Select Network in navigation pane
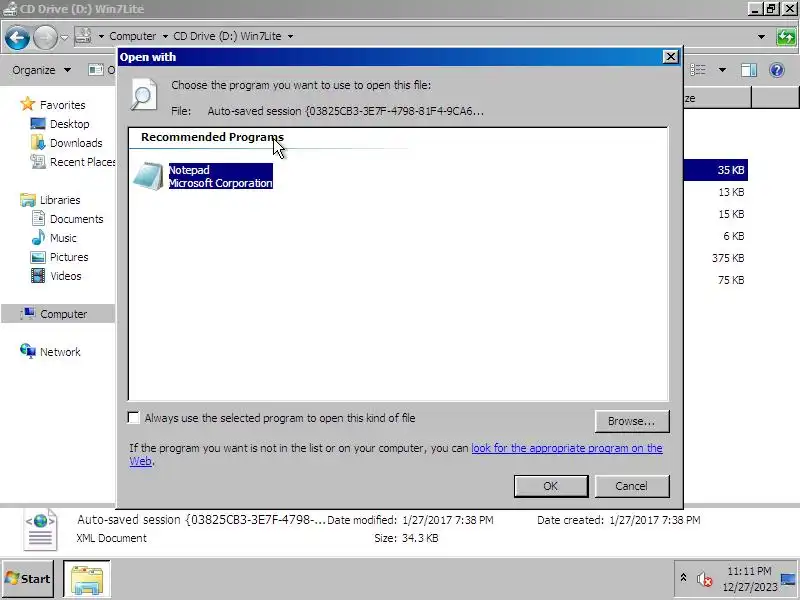The height and width of the screenshot is (600, 800). (x=51, y=352)
